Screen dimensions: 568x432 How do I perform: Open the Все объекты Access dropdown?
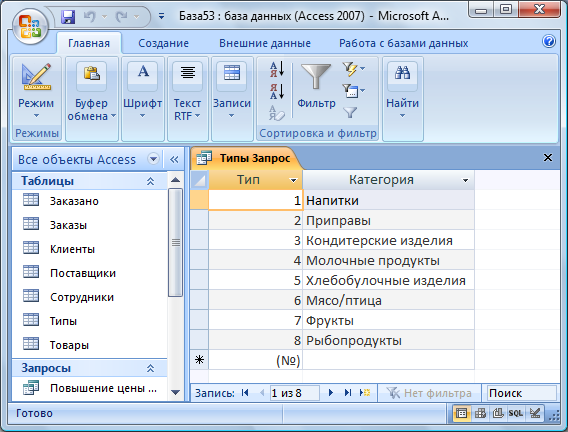tap(154, 159)
